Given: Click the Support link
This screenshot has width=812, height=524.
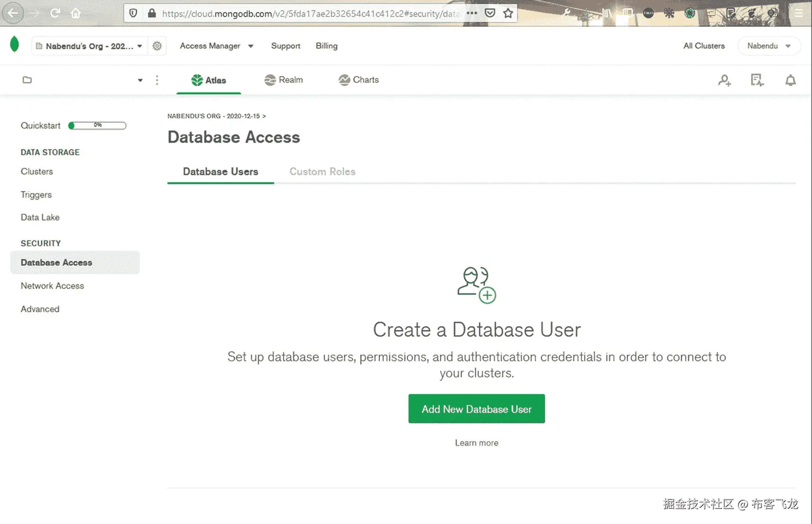Looking at the screenshot, I should click(286, 46).
